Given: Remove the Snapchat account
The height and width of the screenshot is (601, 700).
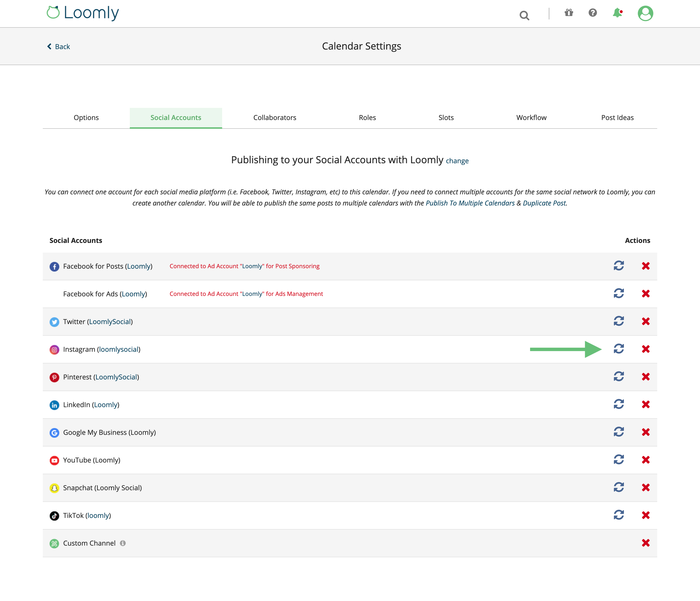Looking at the screenshot, I should pos(646,488).
